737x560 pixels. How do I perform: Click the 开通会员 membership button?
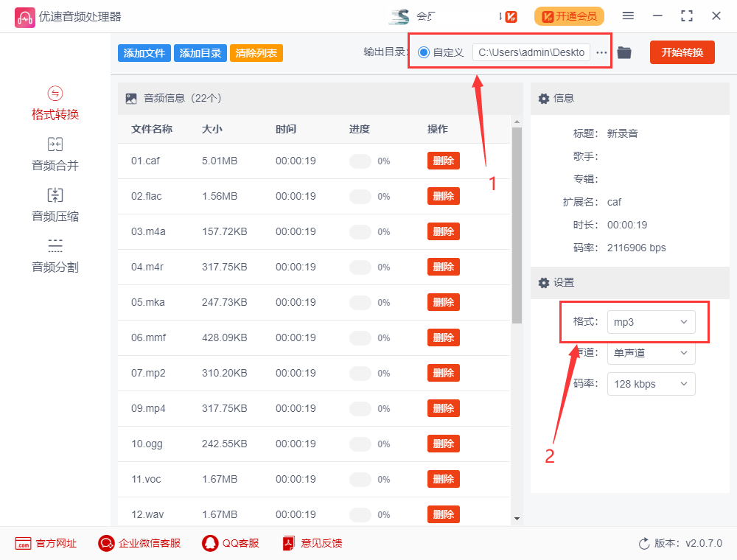pos(569,16)
